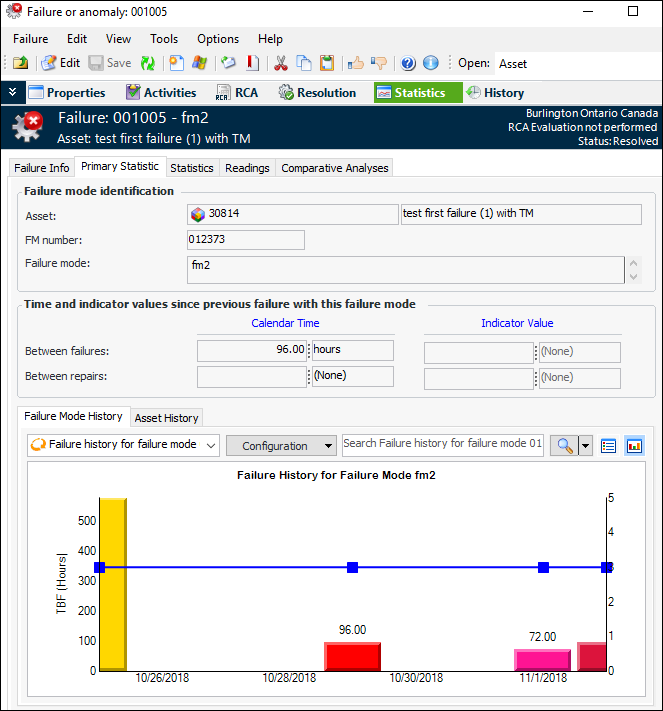Screen dimensions: 663x711
Task: Click the yellow bar in chart
Action: [113, 584]
